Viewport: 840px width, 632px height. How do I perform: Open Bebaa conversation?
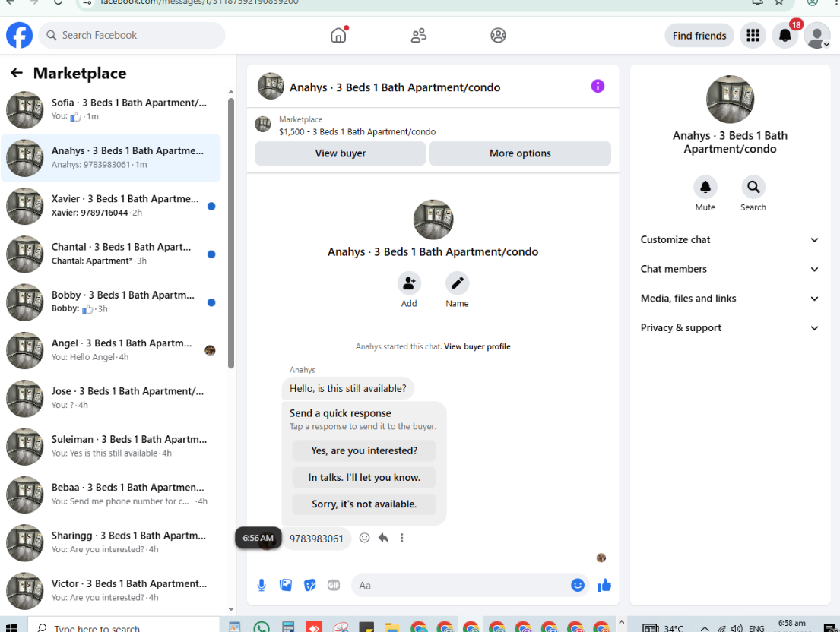coord(111,495)
